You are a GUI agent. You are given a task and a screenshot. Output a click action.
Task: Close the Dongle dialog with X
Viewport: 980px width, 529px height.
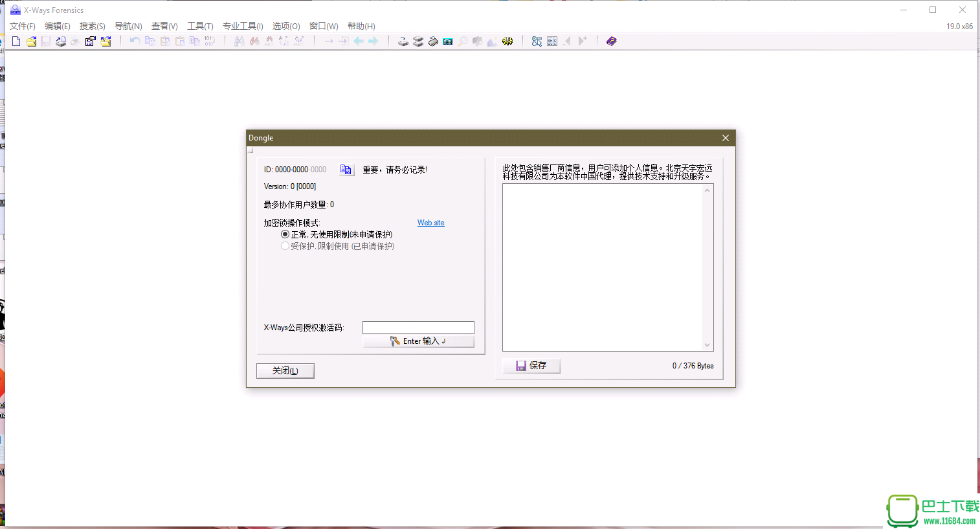(x=726, y=138)
